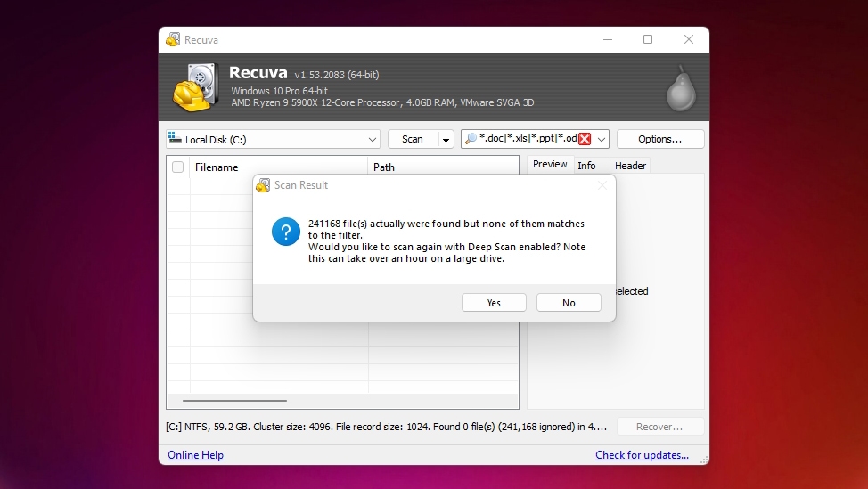868x489 pixels.
Task: Open the Local Disk (C:) drive dropdown
Action: (x=273, y=140)
